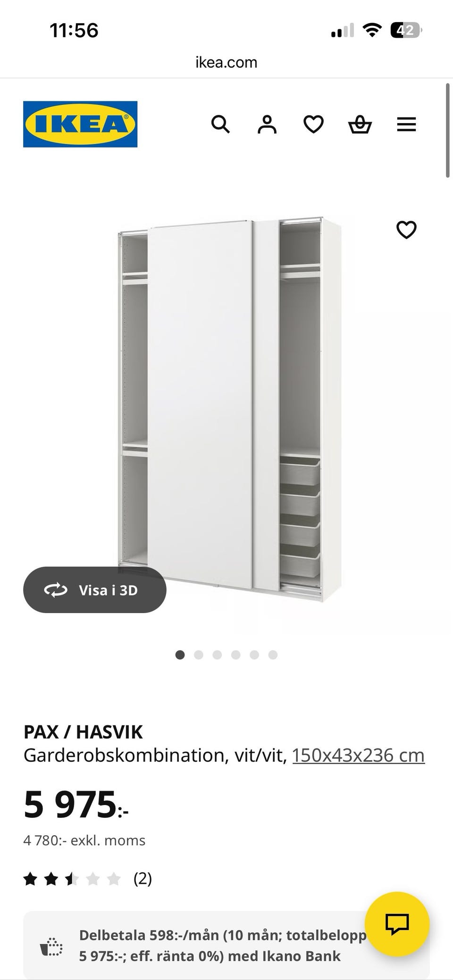Tap the page scrollbar handle

(448, 131)
